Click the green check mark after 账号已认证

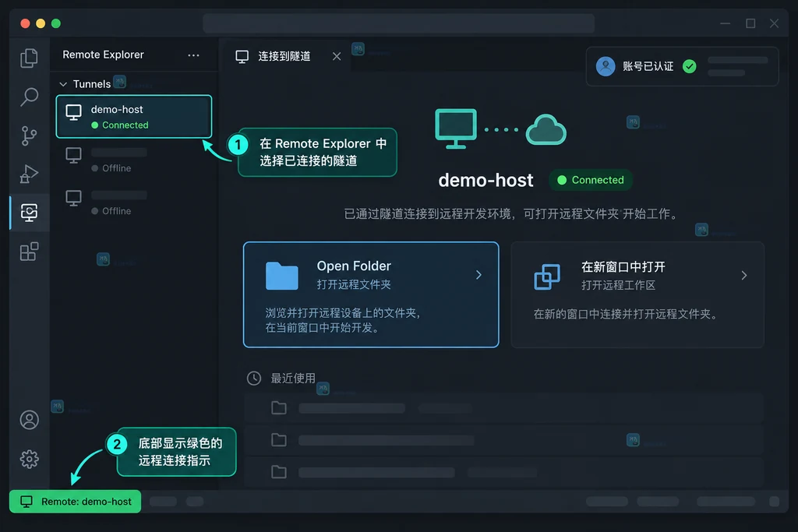(690, 66)
